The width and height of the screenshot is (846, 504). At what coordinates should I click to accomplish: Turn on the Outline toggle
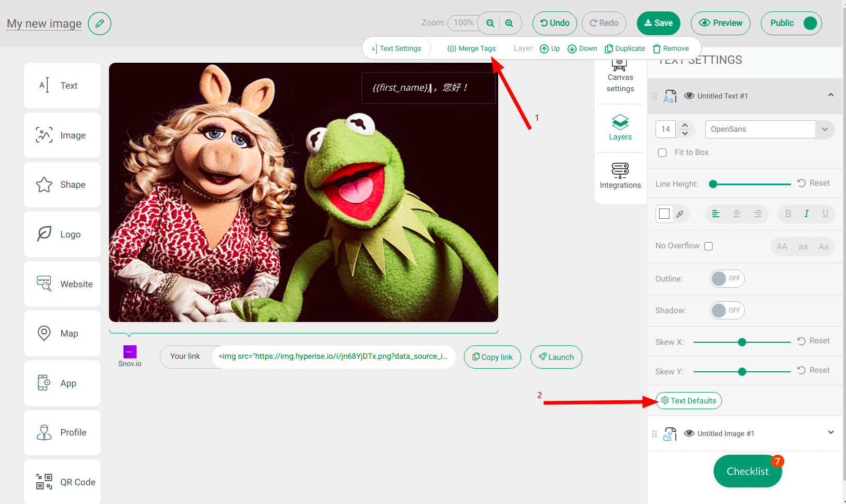click(x=727, y=278)
